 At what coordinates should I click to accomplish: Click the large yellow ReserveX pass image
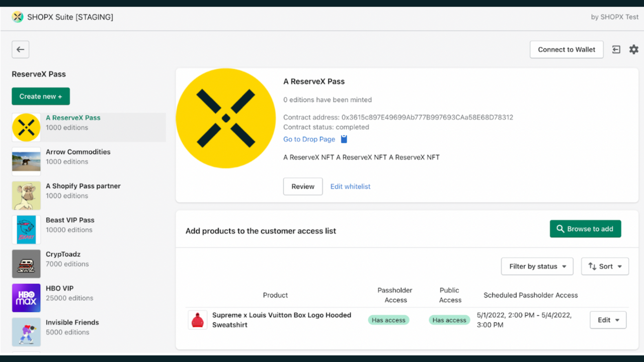[x=225, y=118]
